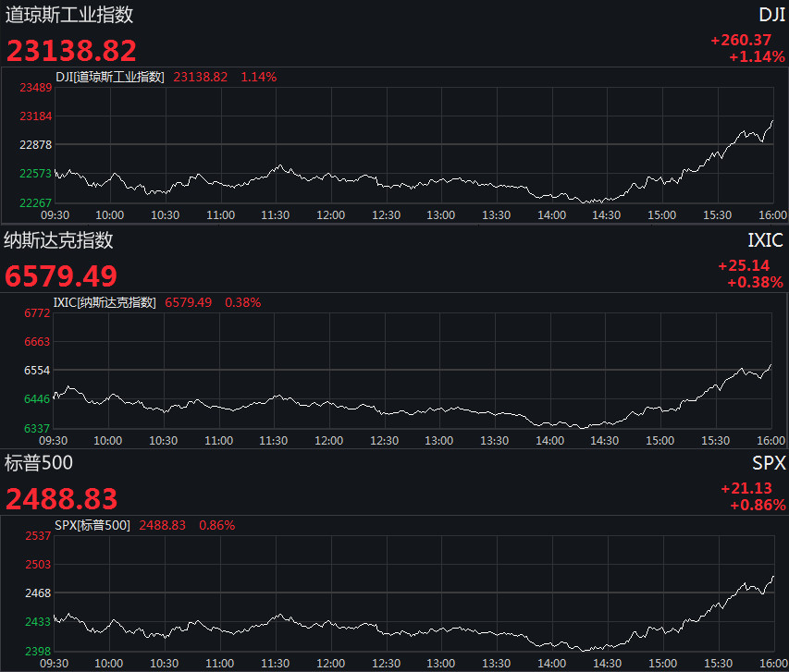This screenshot has width=789, height=672.
Task: Click the 6446 axis label
Action: pos(37,399)
